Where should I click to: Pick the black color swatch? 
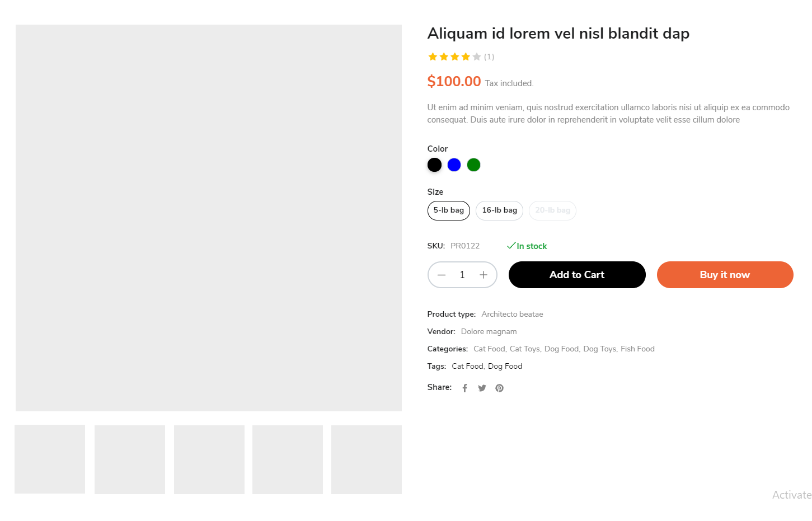pos(434,165)
